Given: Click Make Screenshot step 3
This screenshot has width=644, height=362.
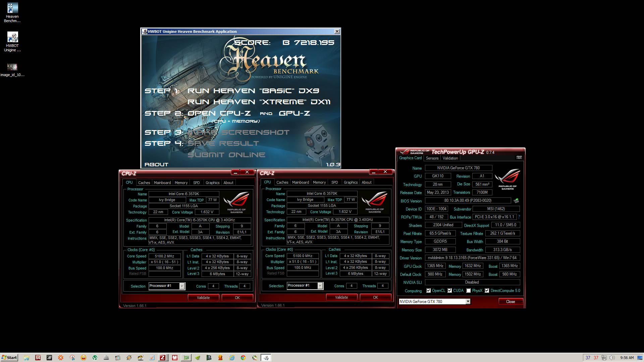Looking at the screenshot, I should pyautogui.click(x=238, y=132).
